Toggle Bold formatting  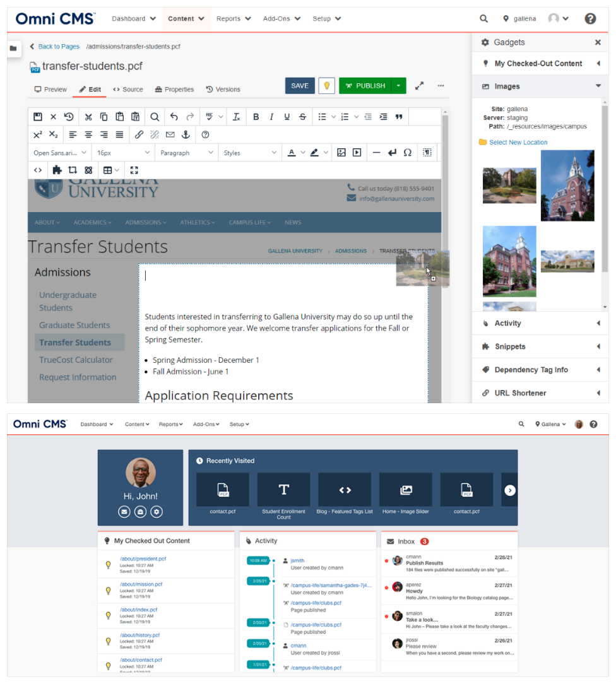point(256,117)
